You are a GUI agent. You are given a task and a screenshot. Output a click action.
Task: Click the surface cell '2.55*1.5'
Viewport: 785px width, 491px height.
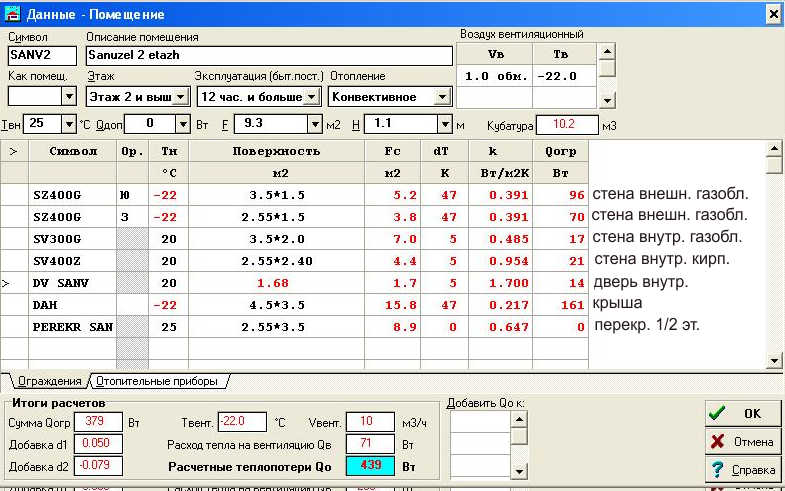click(x=276, y=217)
